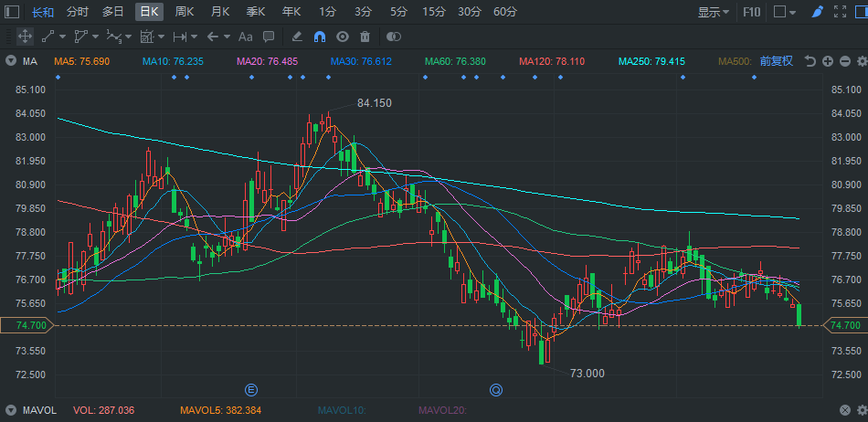Screen dimensions: 868x422
Task: Select the polygon shape drawing tool
Action: (81, 37)
